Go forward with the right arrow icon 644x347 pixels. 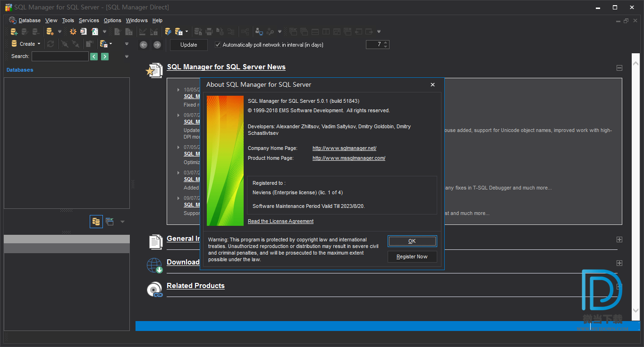[x=157, y=45]
